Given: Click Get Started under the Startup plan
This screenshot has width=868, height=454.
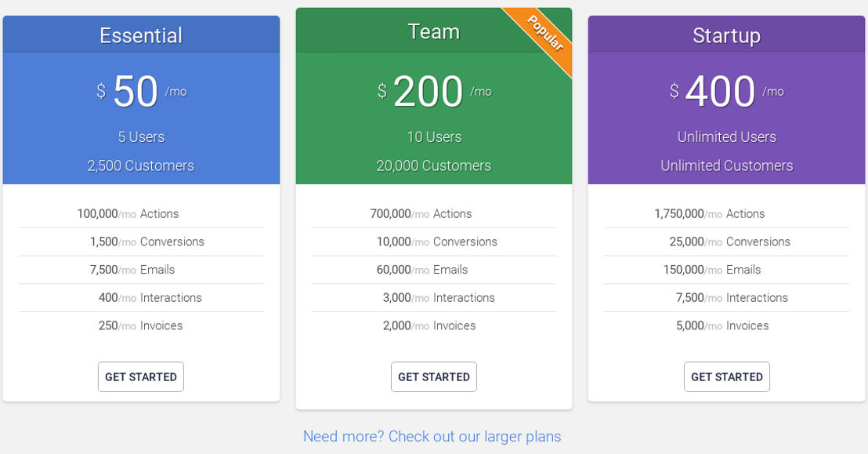Looking at the screenshot, I should [726, 377].
